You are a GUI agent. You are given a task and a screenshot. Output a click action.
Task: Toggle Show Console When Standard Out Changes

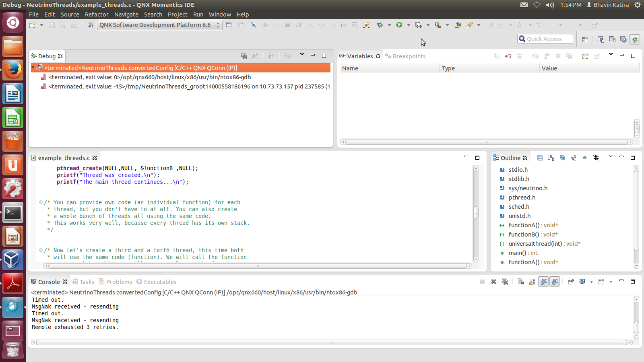pyautogui.click(x=544, y=282)
